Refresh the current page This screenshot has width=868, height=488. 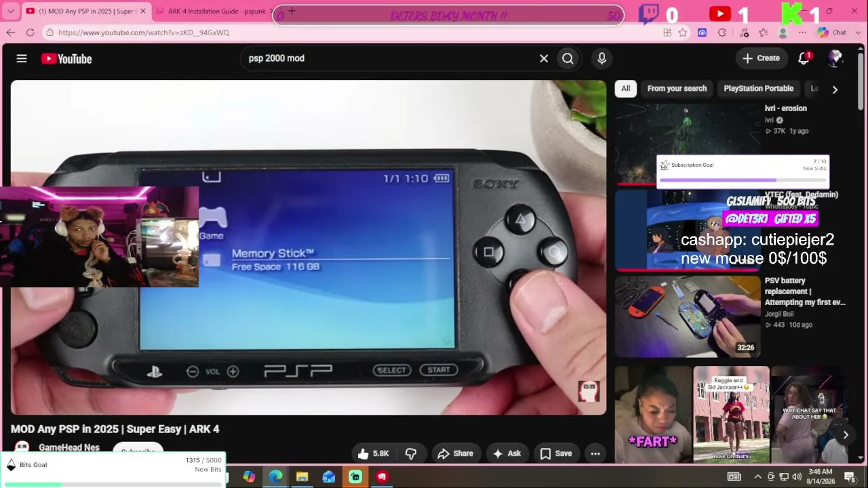pyautogui.click(x=30, y=33)
